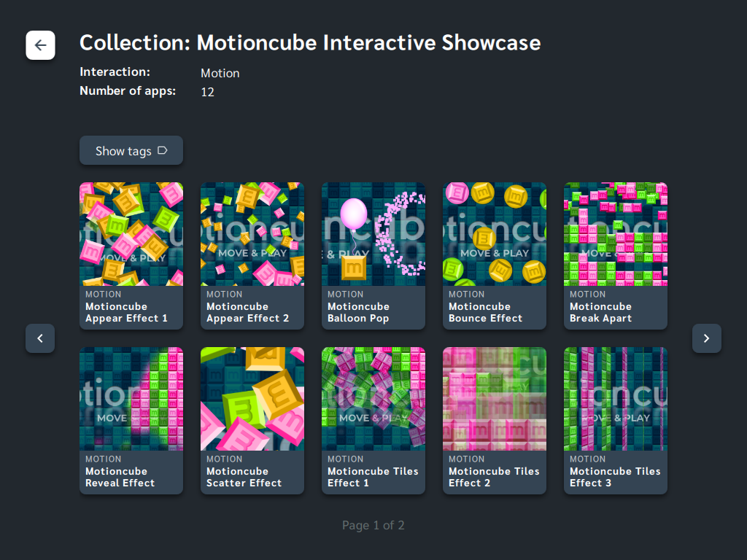747x560 pixels.
Task: Open the Motioncube Bounce Effect thumbnail
Action: [495, 234]
